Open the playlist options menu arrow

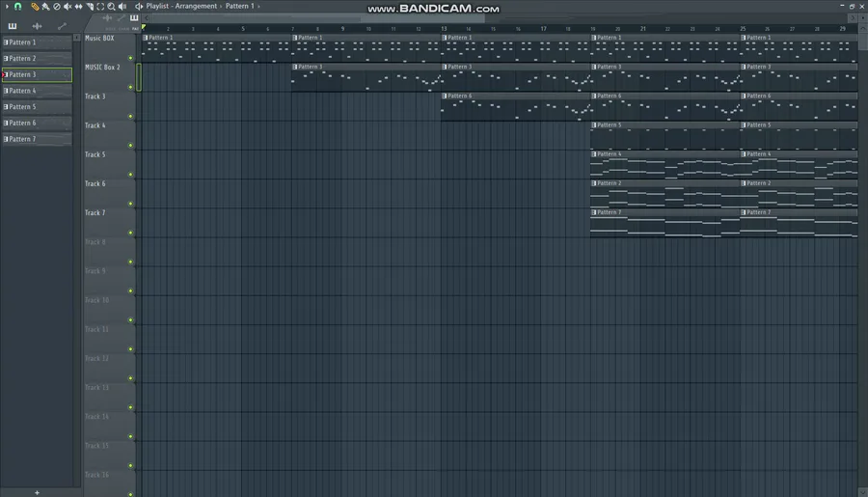coord(7,6)
